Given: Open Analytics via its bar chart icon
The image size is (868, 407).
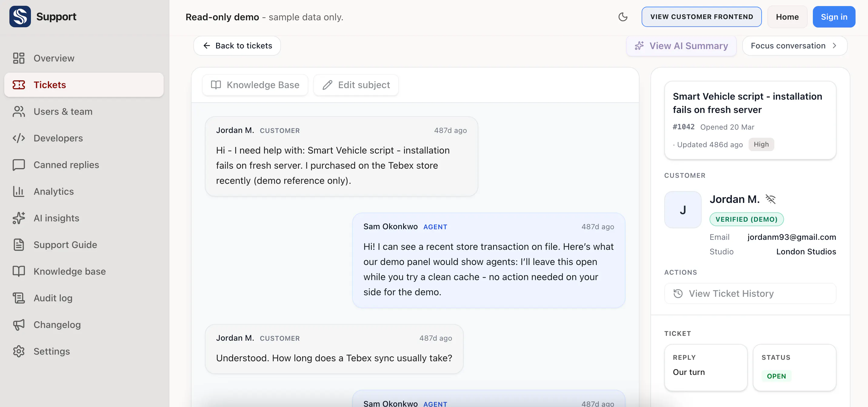Looking at the screenshot, I should pos(18,191).
